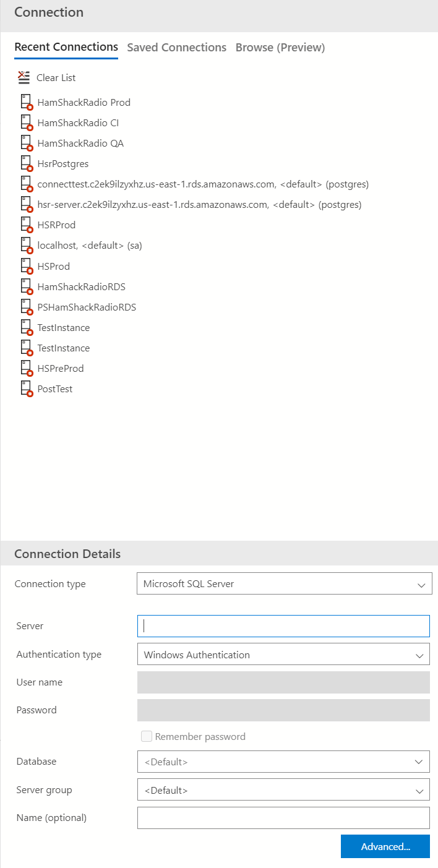Open the Database dropdown
The image size is (438, 868).
pyautogui.click(x=283, y=762)
